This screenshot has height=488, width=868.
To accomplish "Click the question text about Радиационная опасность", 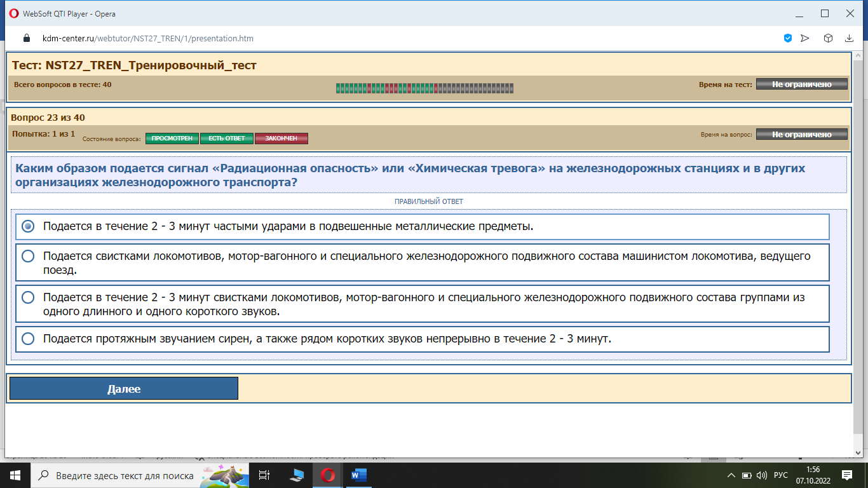I will click(410, 175).
